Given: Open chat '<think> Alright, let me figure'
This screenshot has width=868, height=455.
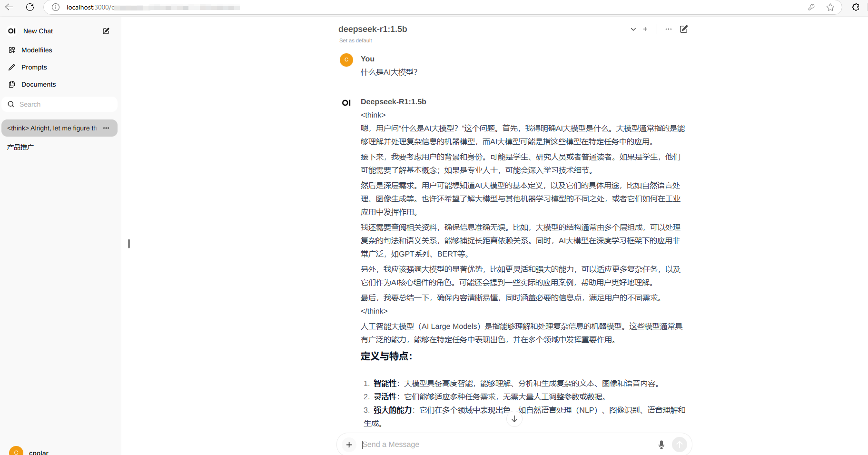Looking at the screenshot, I should coord(52,128).
